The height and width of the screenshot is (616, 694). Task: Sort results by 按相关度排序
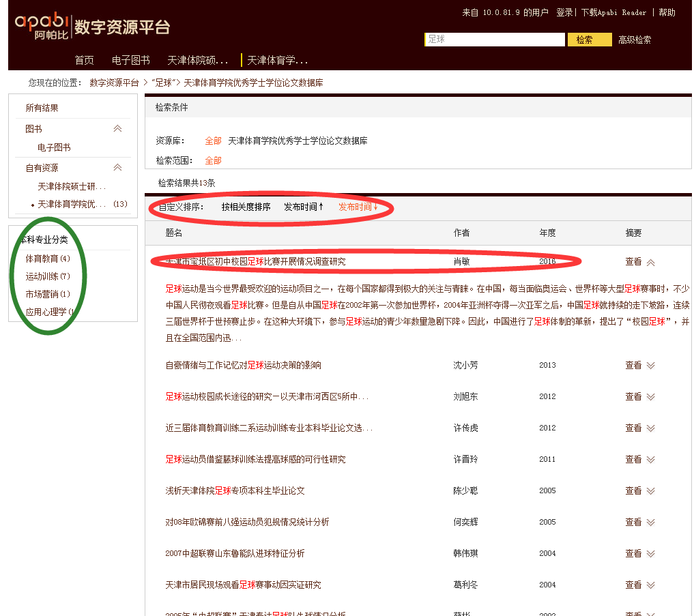[x=246, y=207]
